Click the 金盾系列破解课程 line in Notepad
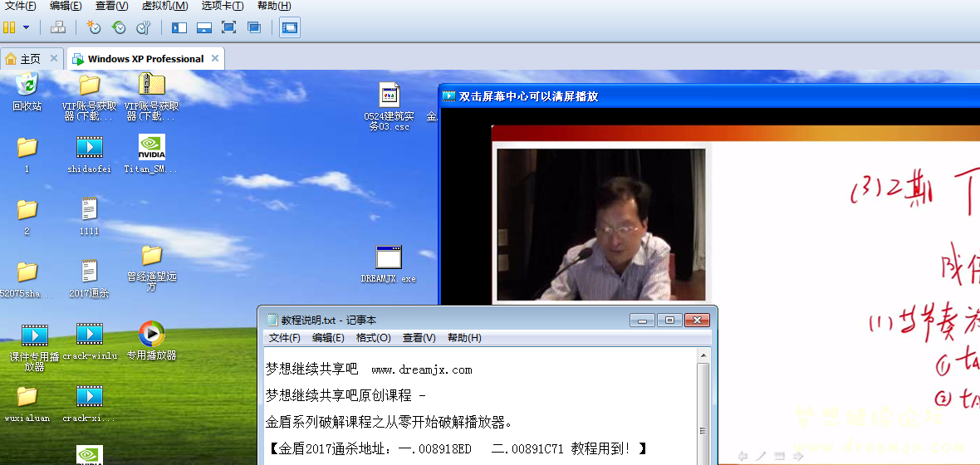980x465 pixels. pyautogui.click(x=390, y=422)
